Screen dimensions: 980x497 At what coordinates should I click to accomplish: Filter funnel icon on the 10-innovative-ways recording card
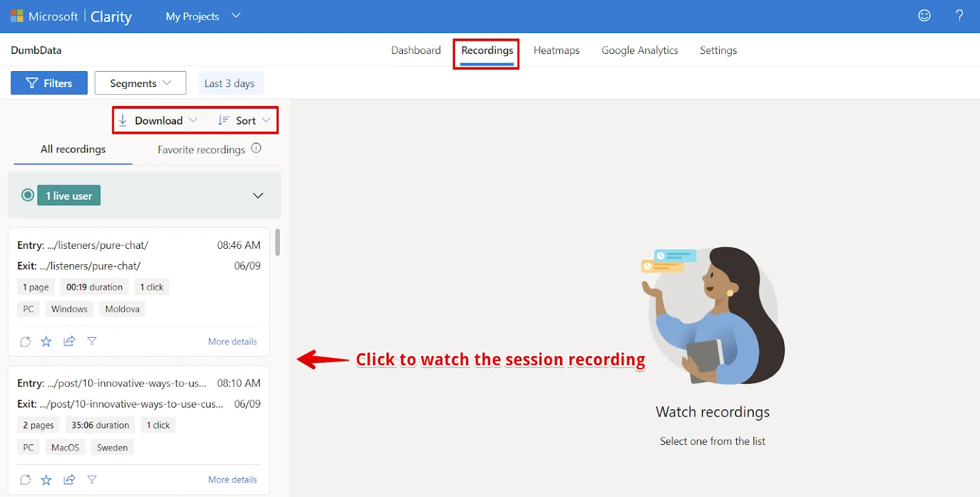(92, 479)
